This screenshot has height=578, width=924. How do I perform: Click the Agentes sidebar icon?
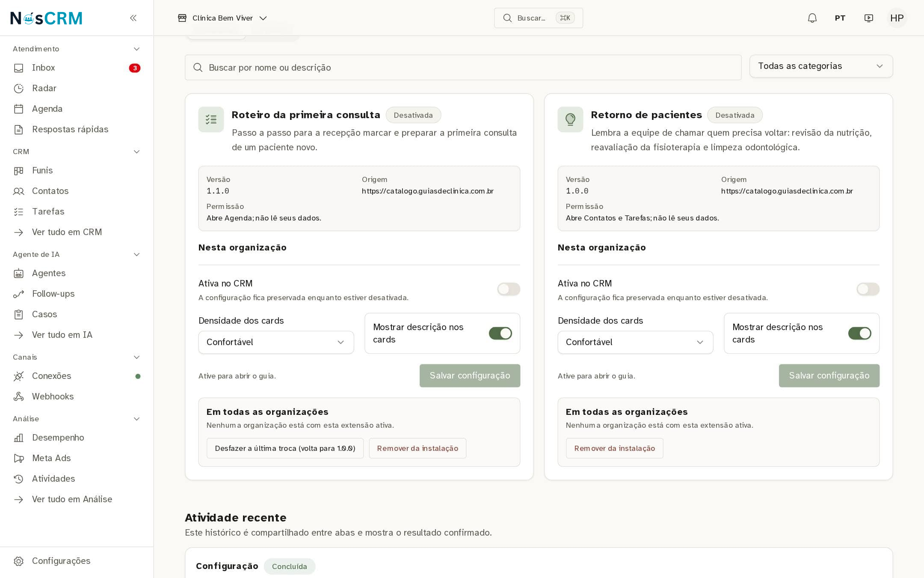pyautogui.click(x=18, y=274)
